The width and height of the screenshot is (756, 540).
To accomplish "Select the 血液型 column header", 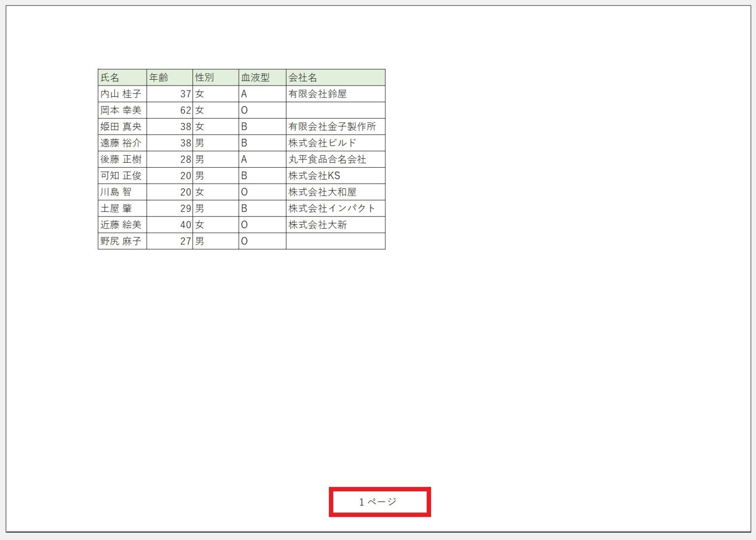I will click(261, 77).
